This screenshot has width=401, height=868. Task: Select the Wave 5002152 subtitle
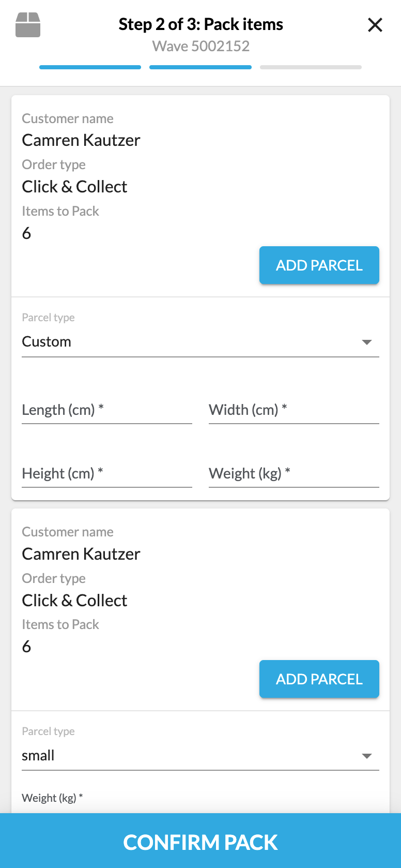(x=201, y=46)
